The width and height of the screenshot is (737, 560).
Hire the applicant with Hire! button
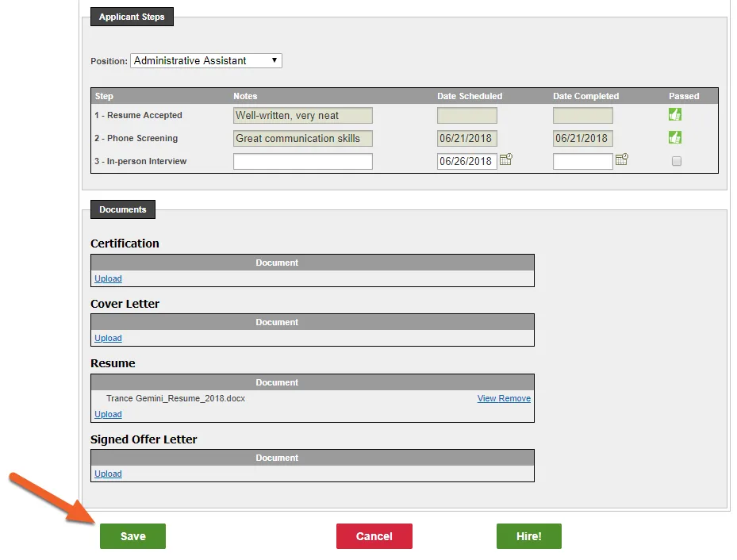[529, 536]
